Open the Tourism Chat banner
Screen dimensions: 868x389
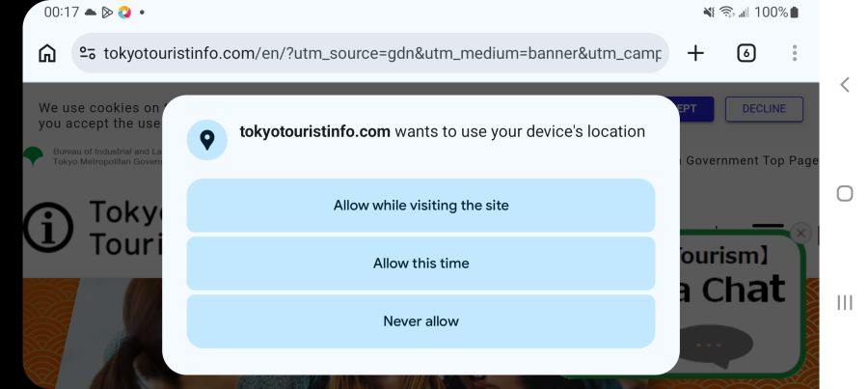point(743,290)
